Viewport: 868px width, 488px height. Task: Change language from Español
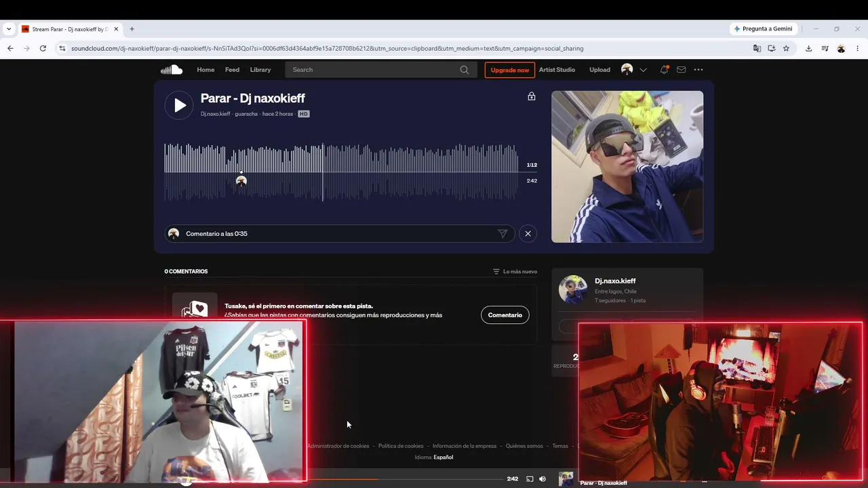pos(443,457)
